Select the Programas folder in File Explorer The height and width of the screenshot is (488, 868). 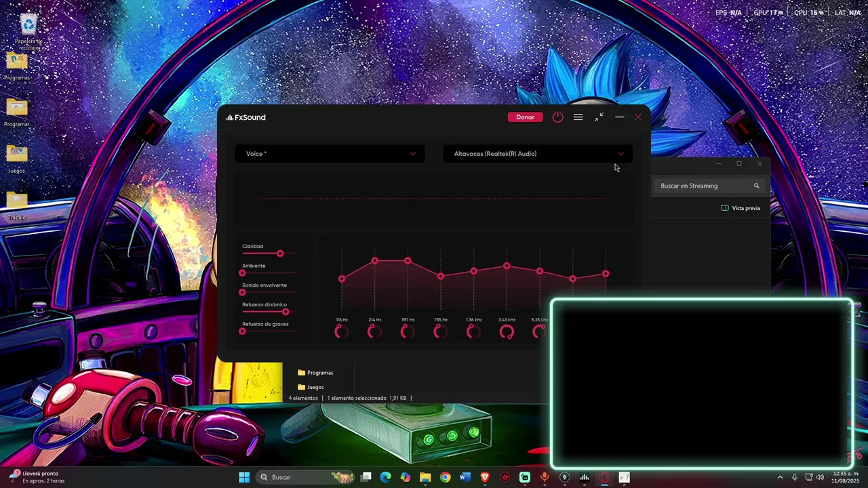pos(316,373)
